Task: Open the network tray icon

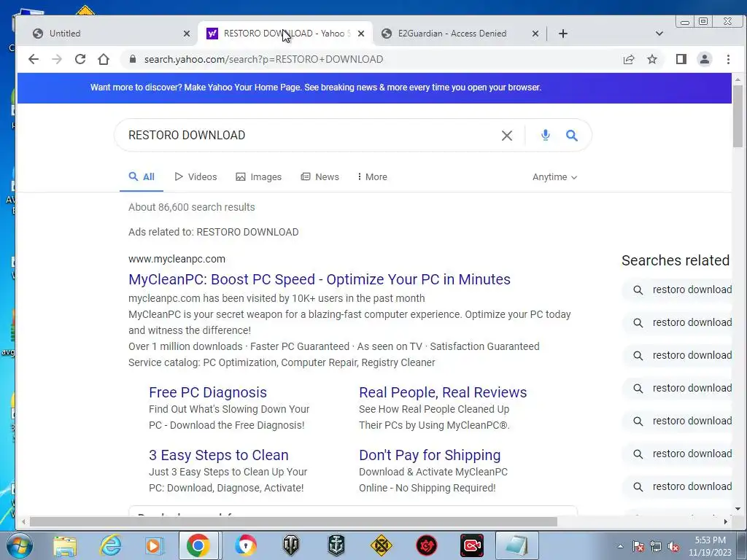Action: [656, 546]
